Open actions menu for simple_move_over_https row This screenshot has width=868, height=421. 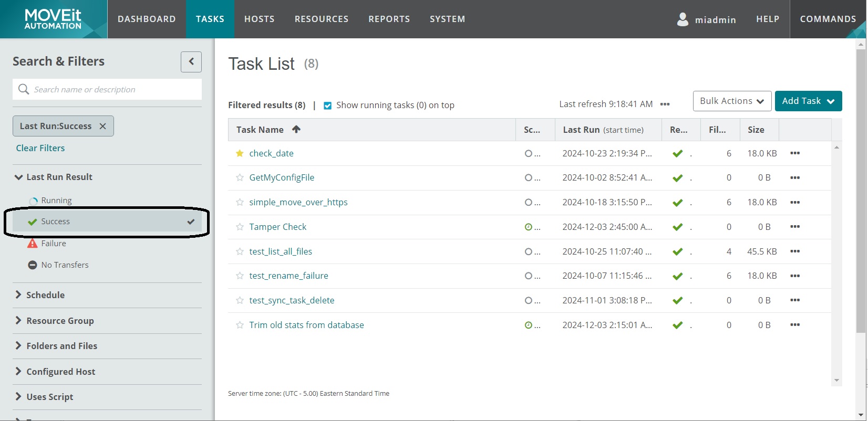click(x=795, y=202)
